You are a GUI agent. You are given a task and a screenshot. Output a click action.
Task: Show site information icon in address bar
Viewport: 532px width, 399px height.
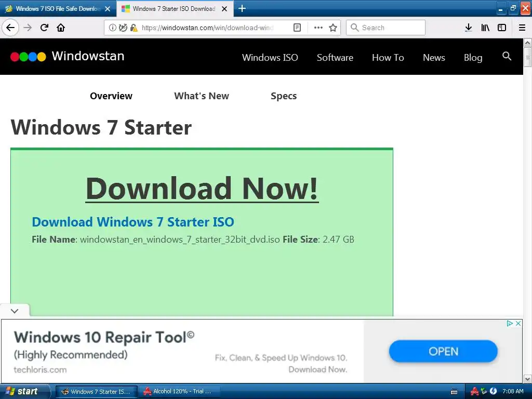113,28
